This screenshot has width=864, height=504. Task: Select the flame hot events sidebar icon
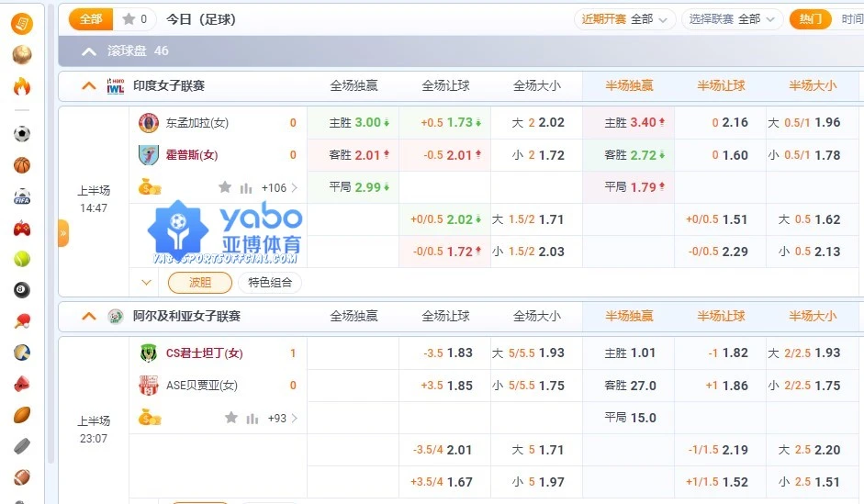pos(22,86)
